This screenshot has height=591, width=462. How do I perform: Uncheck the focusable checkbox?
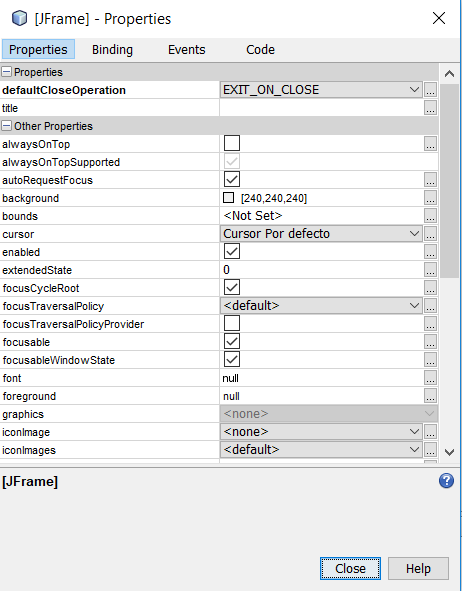(x=232, y=341)
